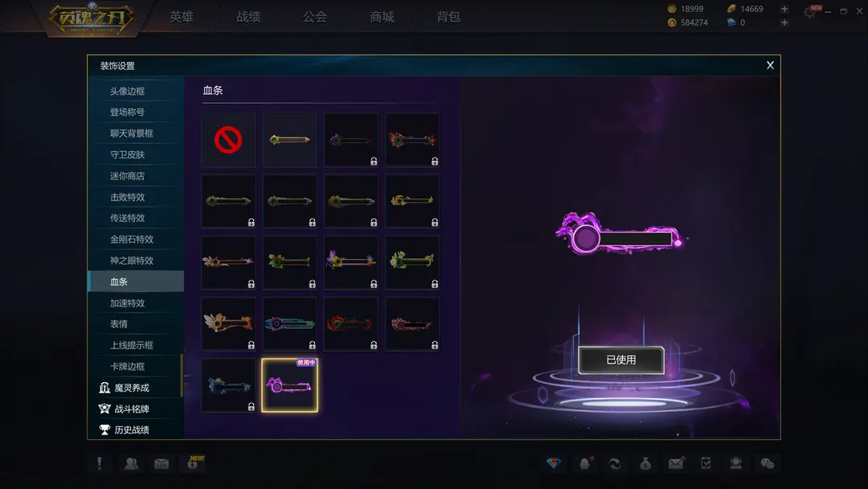
Task: Switch to the 英雄 tab
Action: click(182, 17)
